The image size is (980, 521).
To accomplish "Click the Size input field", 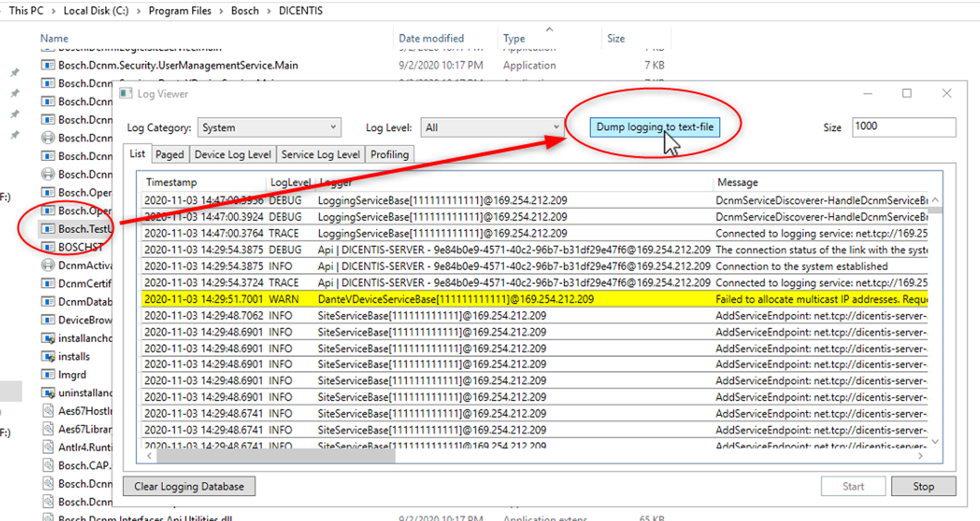I will coord(903,127).
